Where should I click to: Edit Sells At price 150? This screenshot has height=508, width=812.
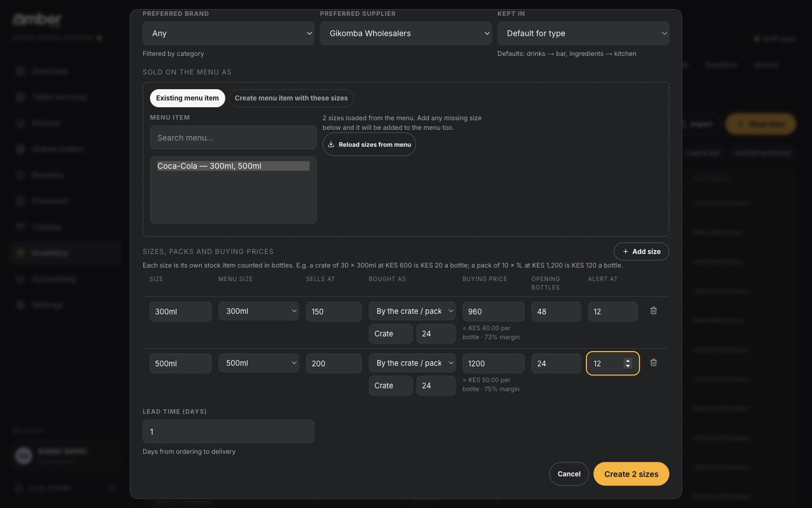point(334,312)
